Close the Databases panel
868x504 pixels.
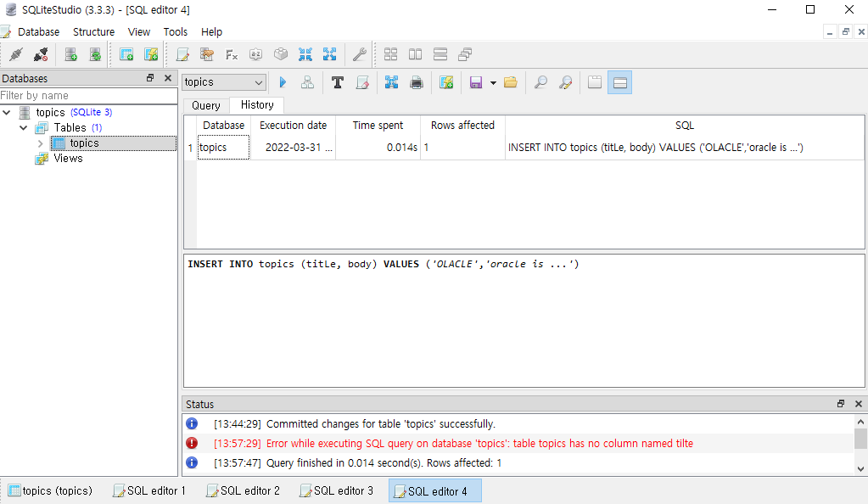tap(168, 78)
